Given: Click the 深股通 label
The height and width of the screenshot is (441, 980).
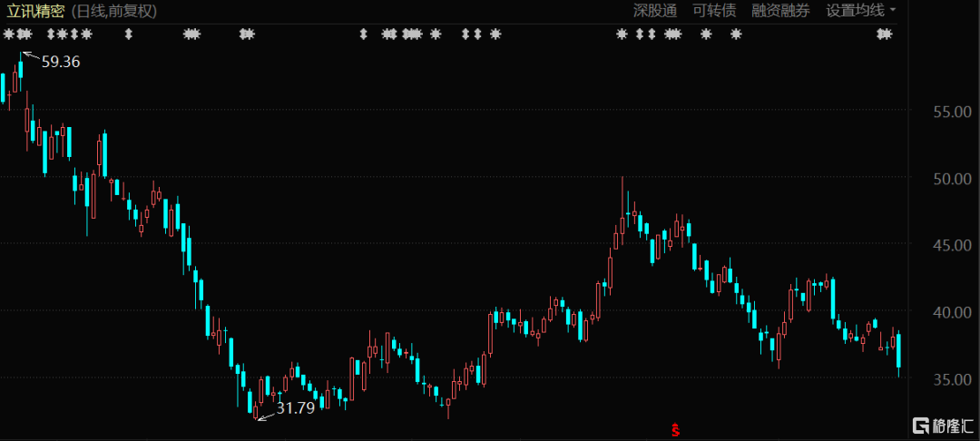Looking at the screenshot, I should (x=655, y=11).
